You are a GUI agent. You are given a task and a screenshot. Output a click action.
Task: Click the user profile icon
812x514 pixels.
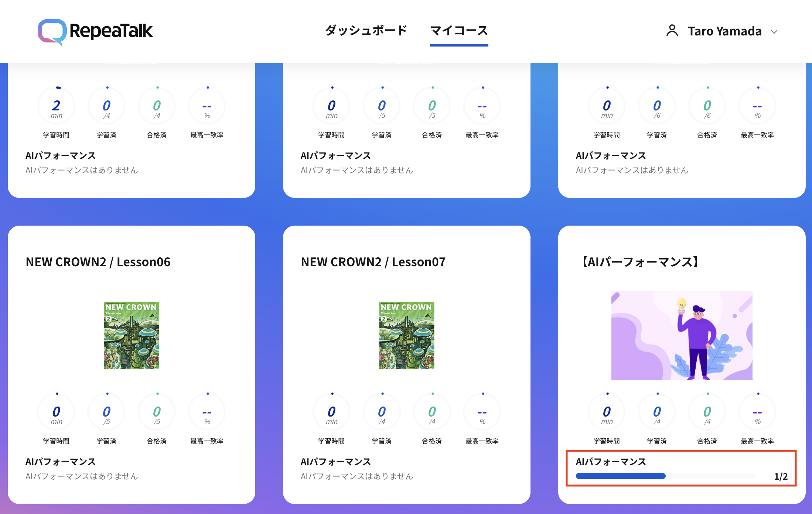click(x=672, y=31)
